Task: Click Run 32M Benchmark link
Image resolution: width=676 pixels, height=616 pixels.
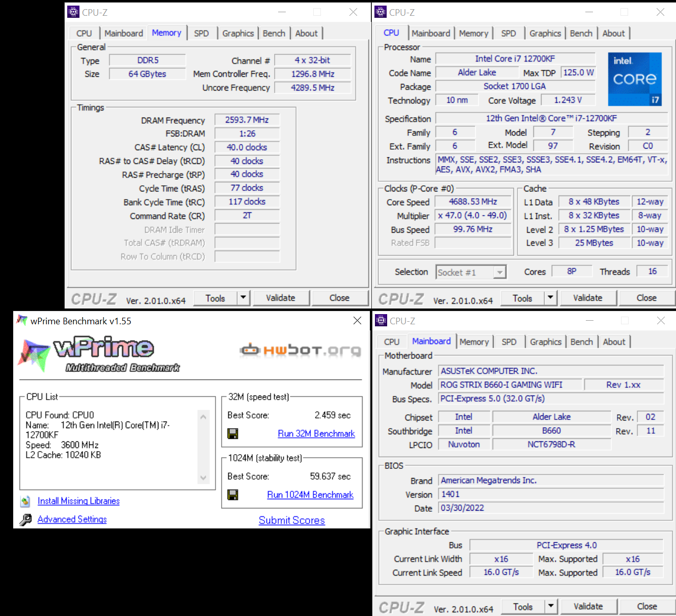Action: pos(316,434)
